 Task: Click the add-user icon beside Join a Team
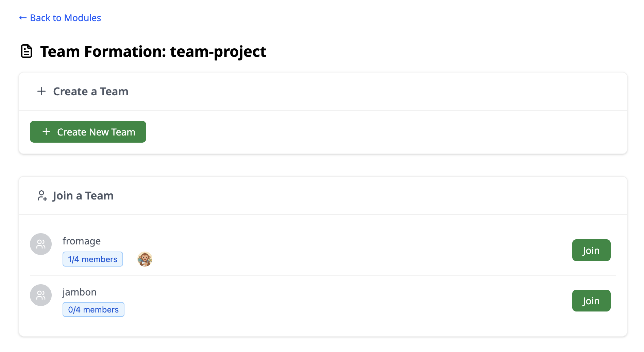pyautogui.click(x=42, y=196)
